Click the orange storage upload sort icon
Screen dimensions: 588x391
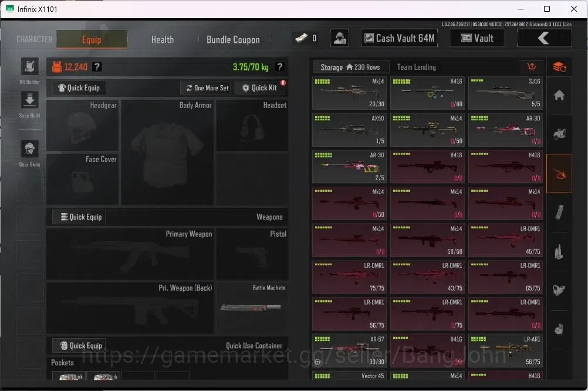(532, 67)
